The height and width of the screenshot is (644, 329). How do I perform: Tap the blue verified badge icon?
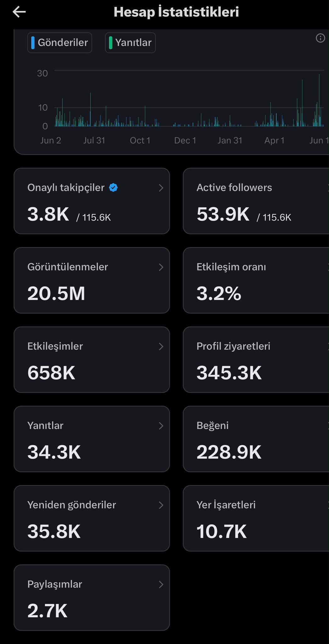[113, 188]
